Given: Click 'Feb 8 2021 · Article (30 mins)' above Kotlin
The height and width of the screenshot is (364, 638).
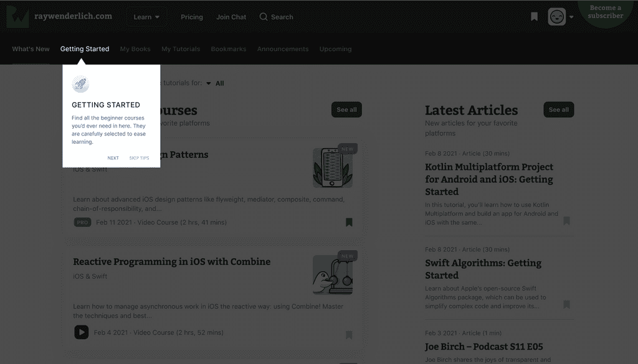Looking at the screenshot, I should (467, 154).
